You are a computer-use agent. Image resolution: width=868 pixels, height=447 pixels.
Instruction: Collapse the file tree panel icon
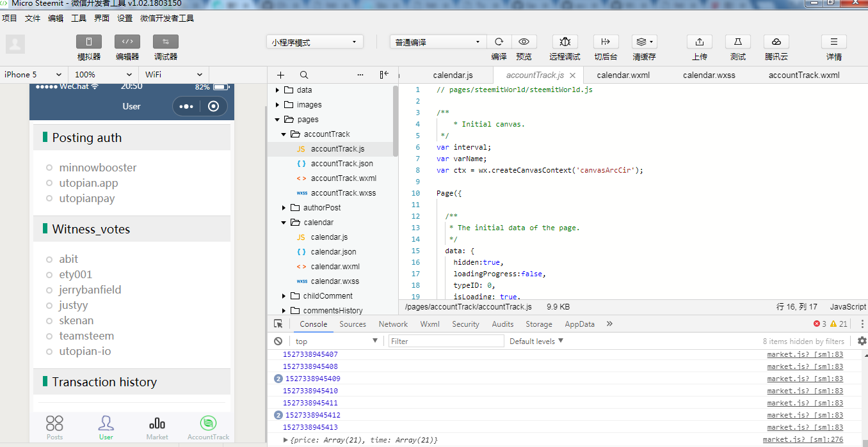384,75
